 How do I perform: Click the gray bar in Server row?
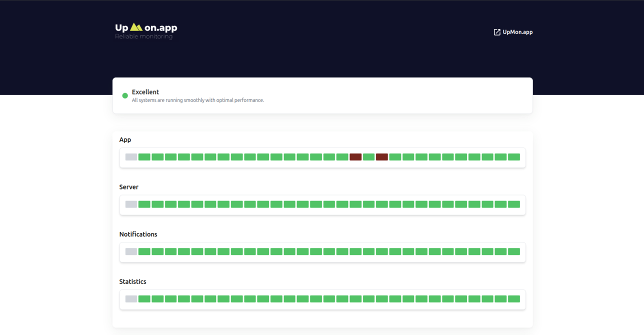(131, 204)
